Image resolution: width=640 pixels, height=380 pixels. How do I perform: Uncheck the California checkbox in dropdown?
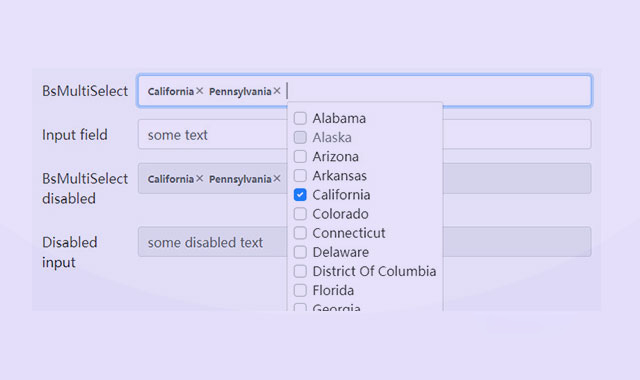pyautogui.click(x=300, y=195)
